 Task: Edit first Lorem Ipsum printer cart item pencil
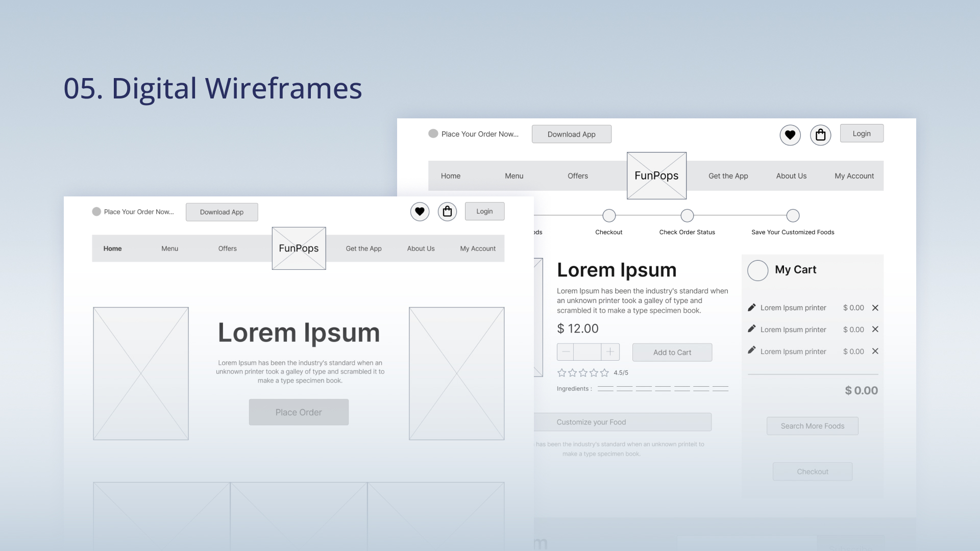click(x=751, y=308)
